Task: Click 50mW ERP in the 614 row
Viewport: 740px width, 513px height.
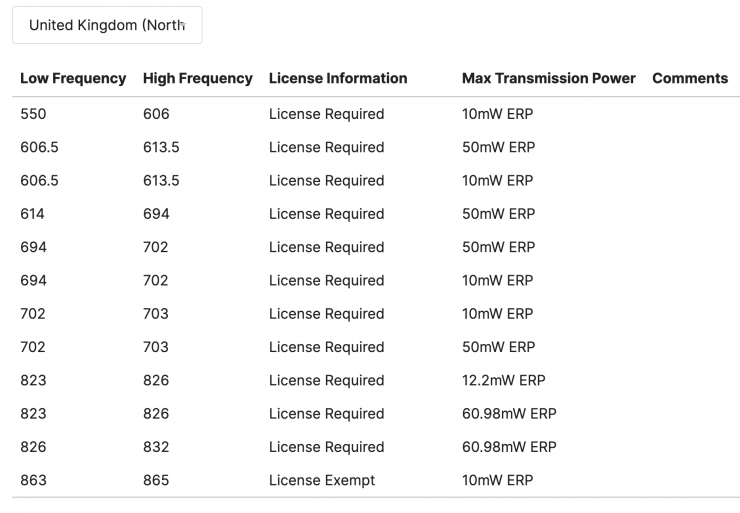Action: [498, 214]
